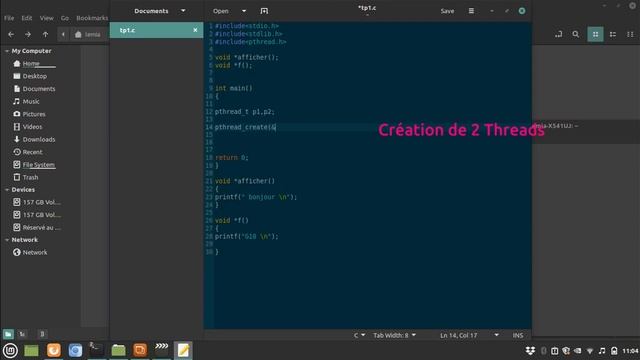Open Documents in sidebar places
640x360 pixels.
click(39, 89)
